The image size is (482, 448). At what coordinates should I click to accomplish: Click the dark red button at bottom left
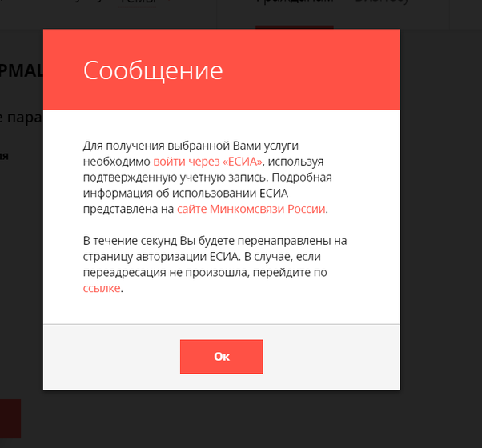[10, 418]
